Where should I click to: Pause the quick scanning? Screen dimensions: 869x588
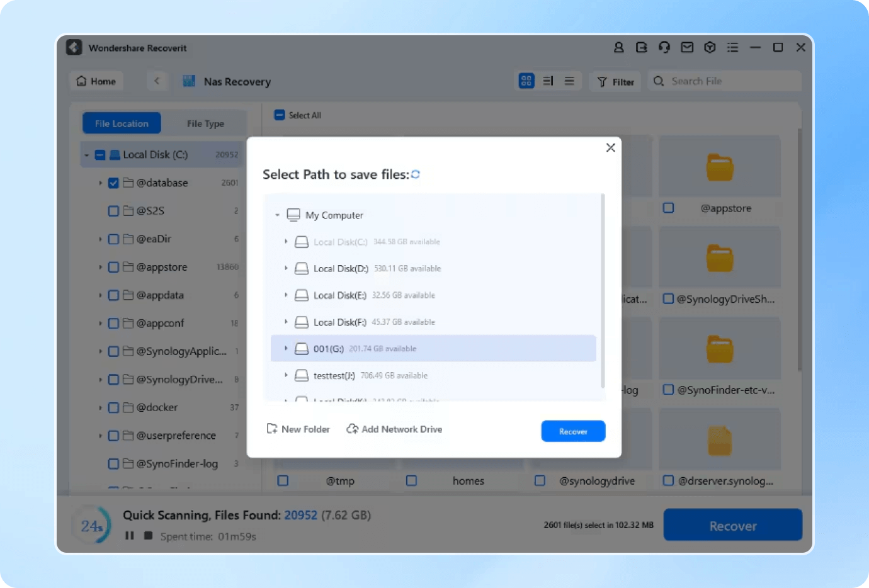coord(129,536)
